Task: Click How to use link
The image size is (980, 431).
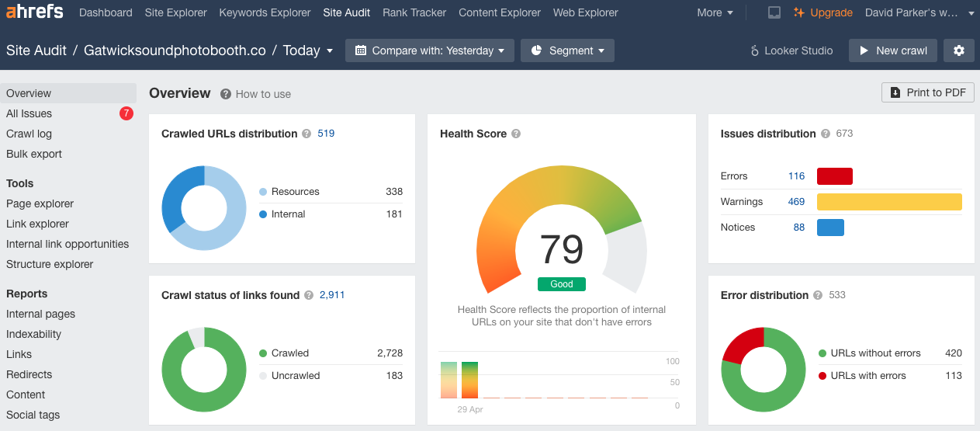Action: click(x=263, y=94)
